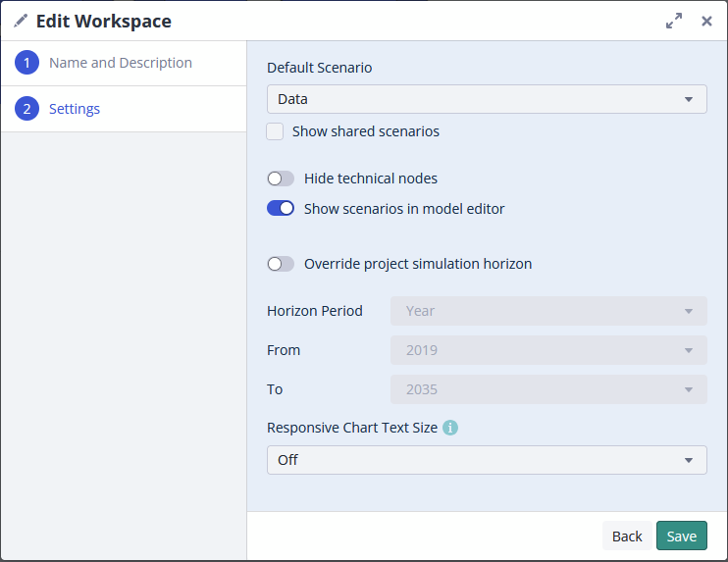Select the Settings step
This screenshot has width=728, height=562.
[75, 109]
